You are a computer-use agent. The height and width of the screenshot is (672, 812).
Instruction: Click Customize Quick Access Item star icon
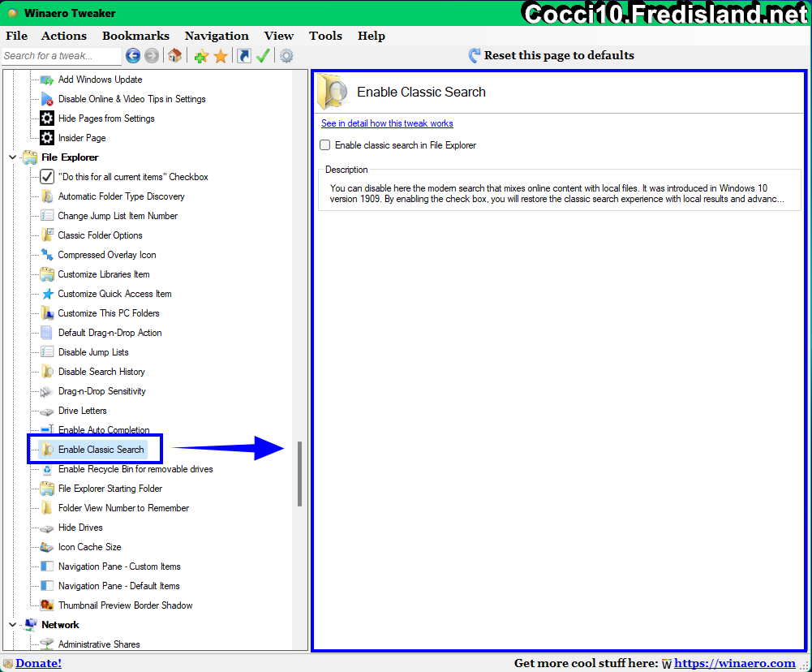[x=47, y=294]
